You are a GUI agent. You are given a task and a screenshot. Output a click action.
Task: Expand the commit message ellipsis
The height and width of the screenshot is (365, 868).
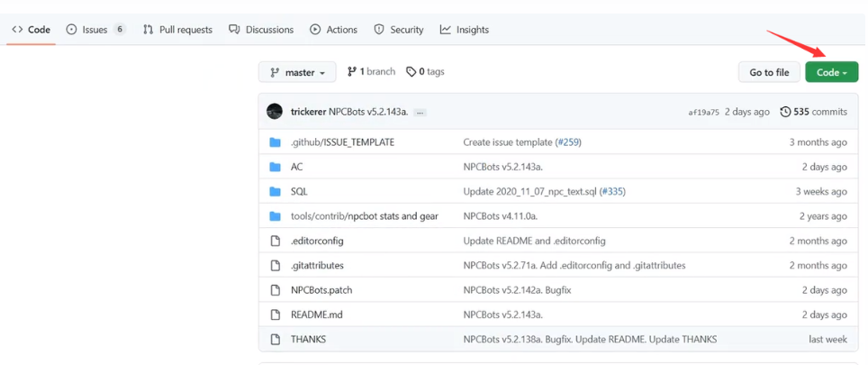(420, 113)
